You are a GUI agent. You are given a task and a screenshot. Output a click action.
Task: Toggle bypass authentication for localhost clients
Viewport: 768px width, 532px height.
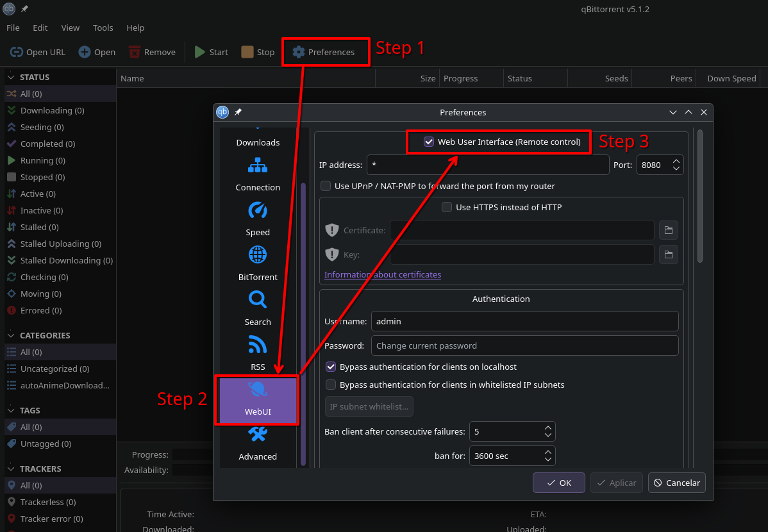click(x=331, y=367)
